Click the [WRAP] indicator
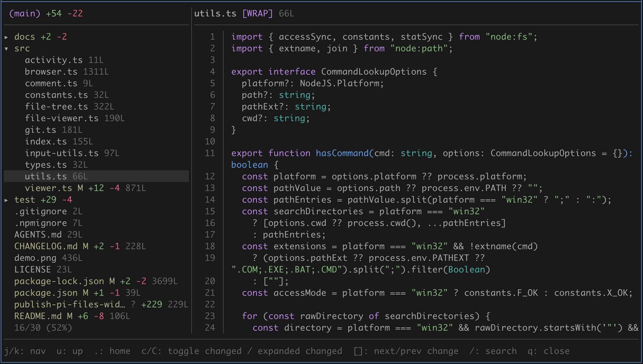 pos(257,13)
